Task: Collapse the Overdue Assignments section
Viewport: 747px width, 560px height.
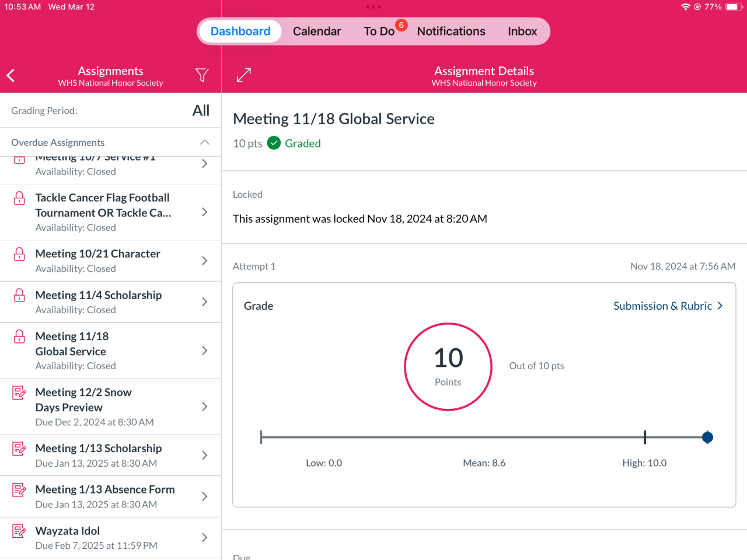Action: [x=204, y=142]
